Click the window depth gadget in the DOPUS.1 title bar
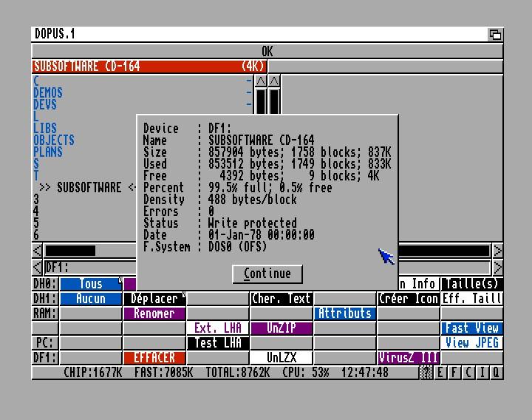The width and height of the screenshot is (532, 420). [495, 34]
